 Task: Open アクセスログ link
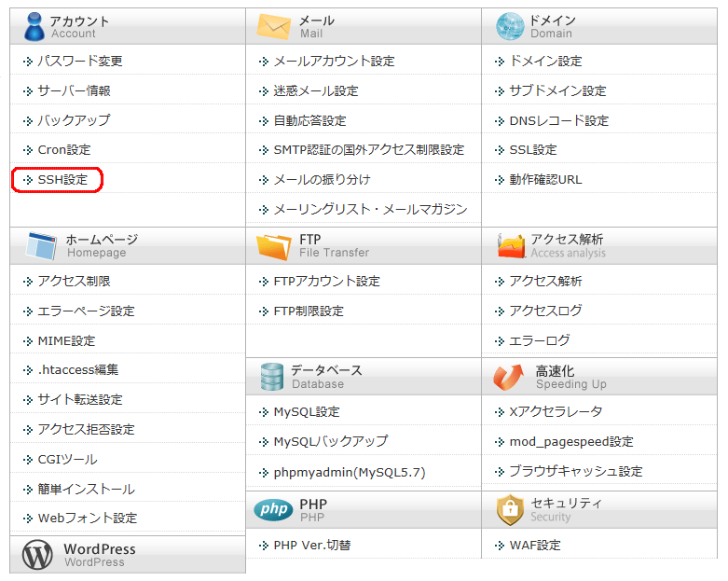coord(546,311)
